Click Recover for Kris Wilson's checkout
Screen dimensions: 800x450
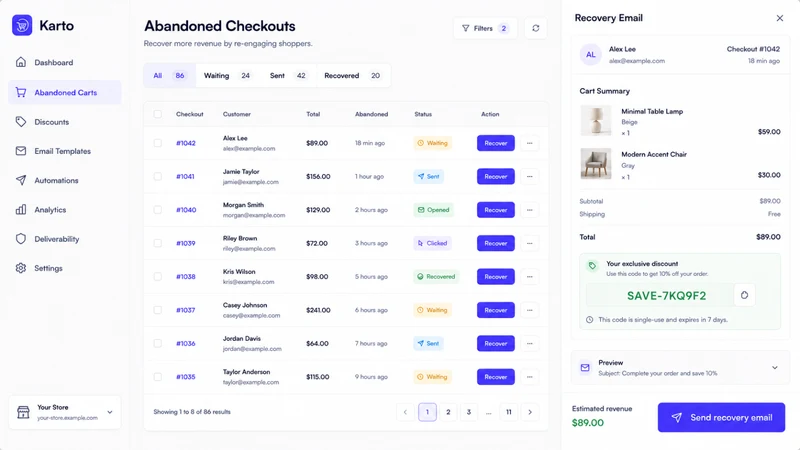(496, 277)
